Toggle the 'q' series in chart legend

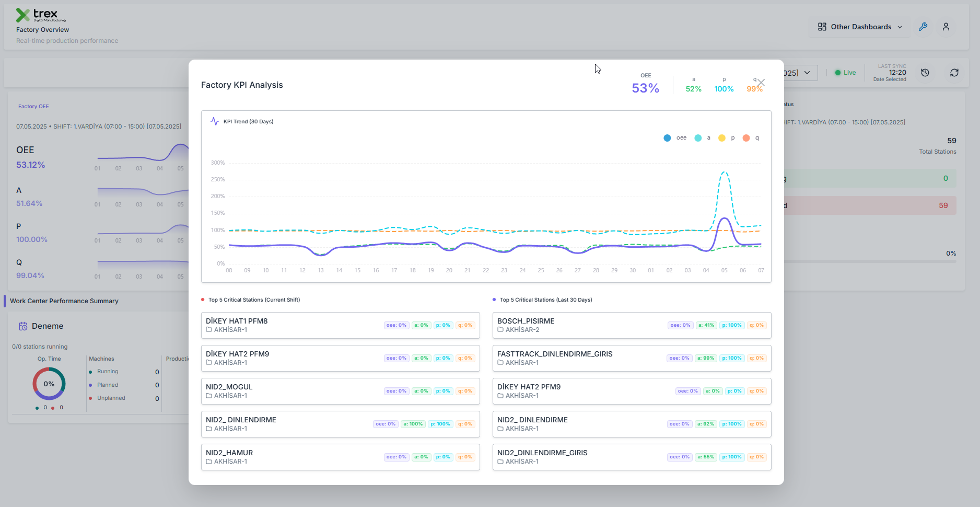tap(751, 138)
